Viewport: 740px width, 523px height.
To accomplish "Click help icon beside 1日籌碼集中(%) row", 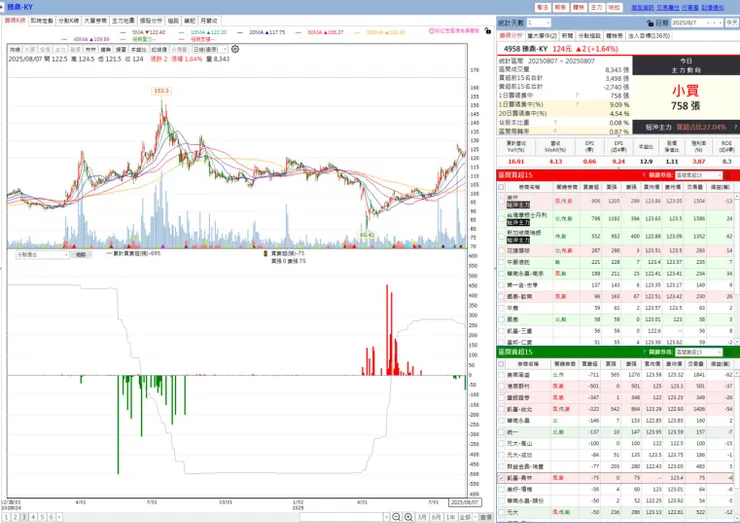I will pyautogui.click(x=577, y=104).
